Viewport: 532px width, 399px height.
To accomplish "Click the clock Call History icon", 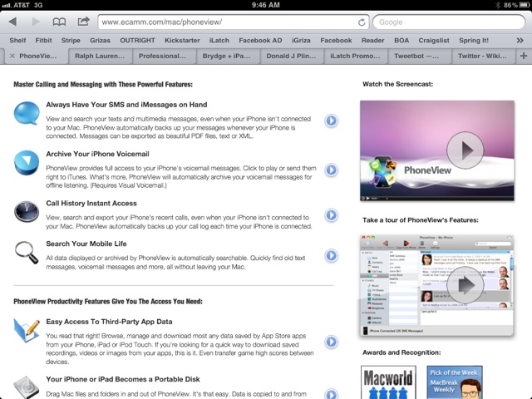I will (x=27, y=211).
